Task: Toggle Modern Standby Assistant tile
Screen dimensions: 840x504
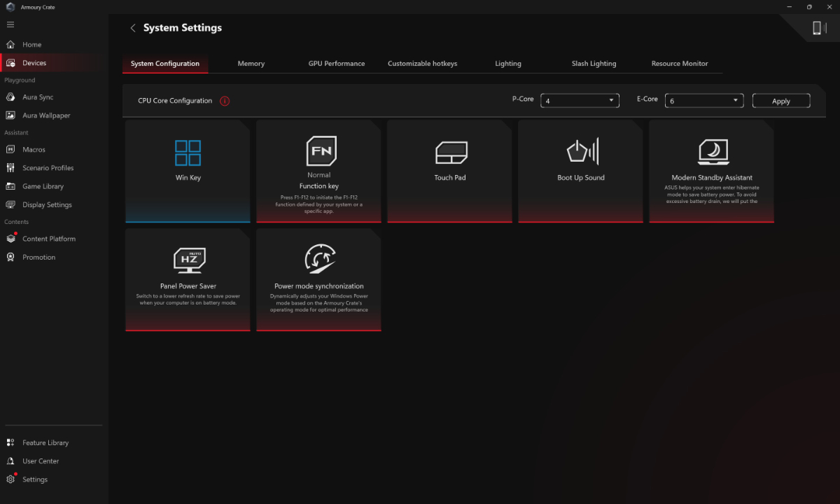Action: (x=711, y=171)
